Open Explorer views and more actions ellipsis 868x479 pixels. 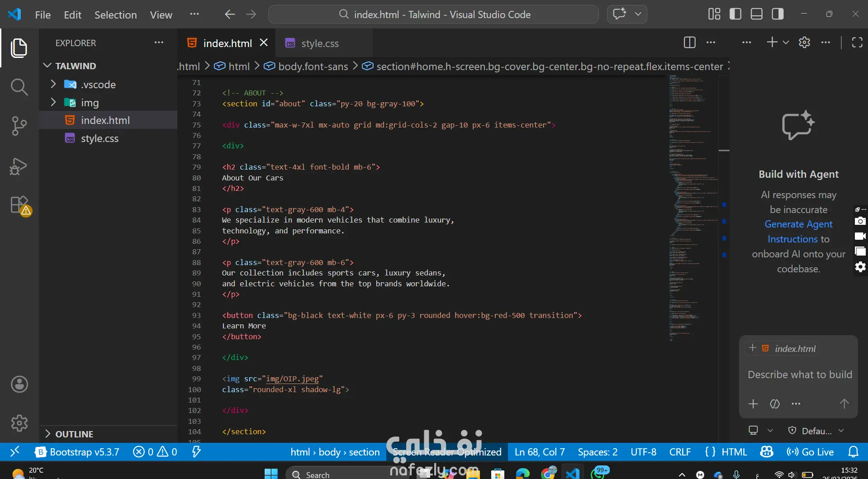(x=159, y=43)
